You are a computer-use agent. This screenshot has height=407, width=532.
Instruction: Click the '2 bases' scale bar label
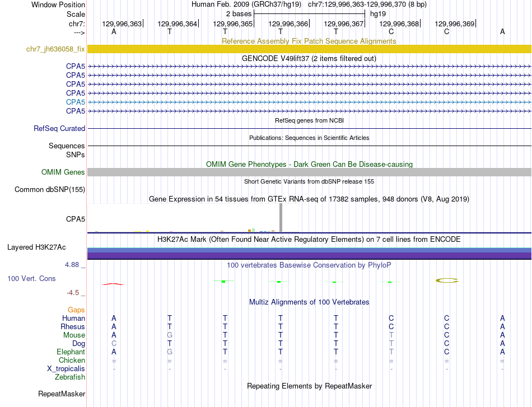[x=239, y=14]
